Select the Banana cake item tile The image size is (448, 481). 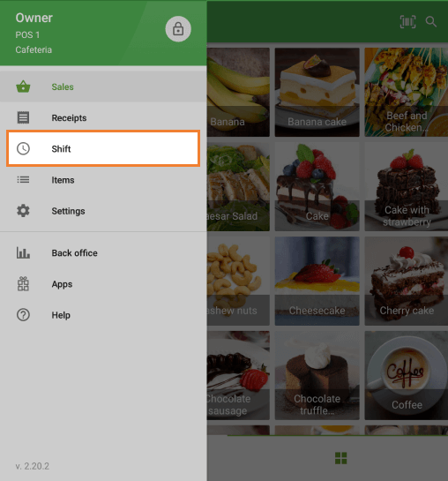317,92
